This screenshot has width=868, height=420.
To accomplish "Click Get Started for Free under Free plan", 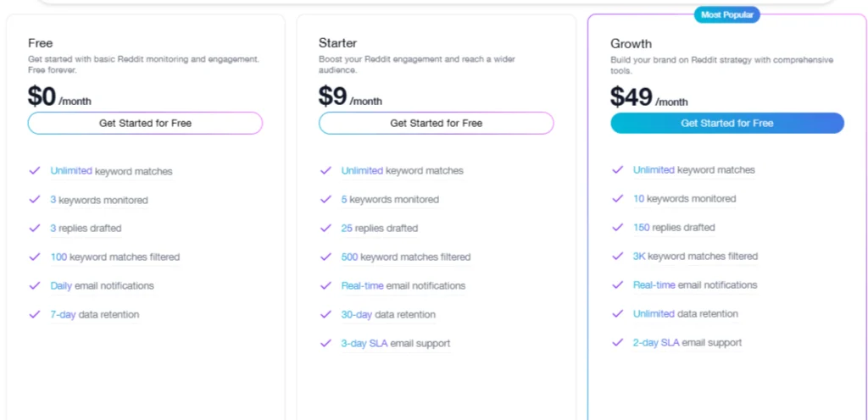I will coord(145,124).
